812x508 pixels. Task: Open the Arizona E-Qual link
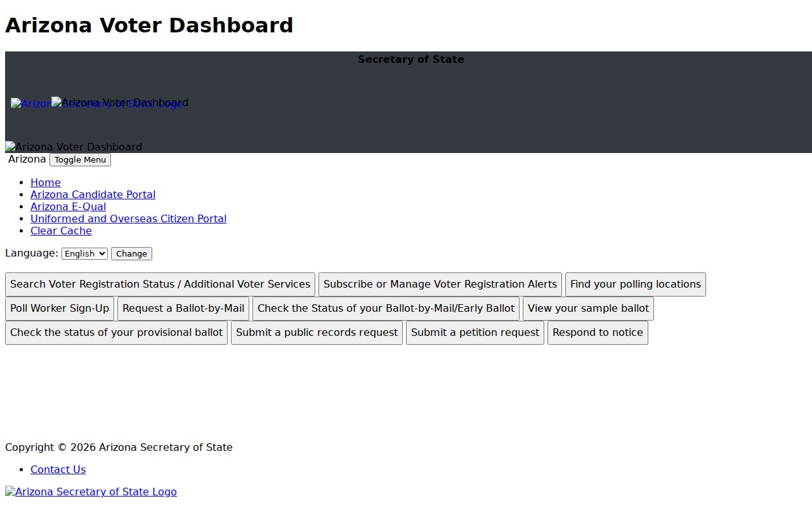pyautogui.click(x=68, y=206)
